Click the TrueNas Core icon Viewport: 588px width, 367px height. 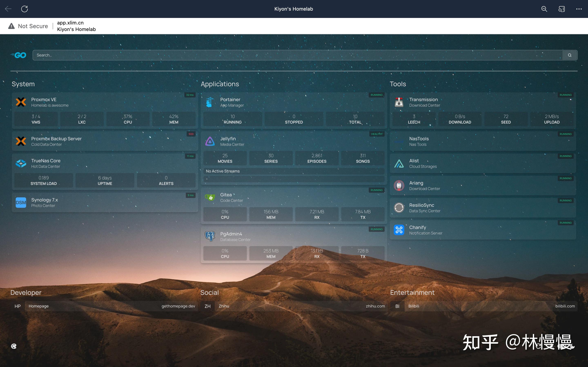click(21, 163)
